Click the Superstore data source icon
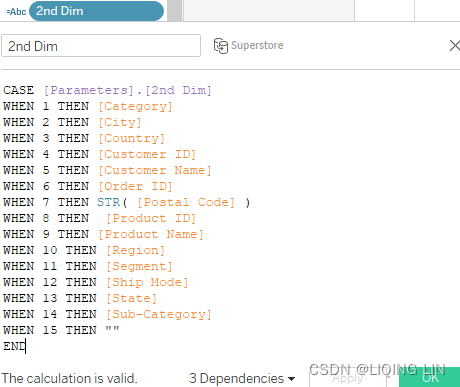460x387 pixels. 221,46
